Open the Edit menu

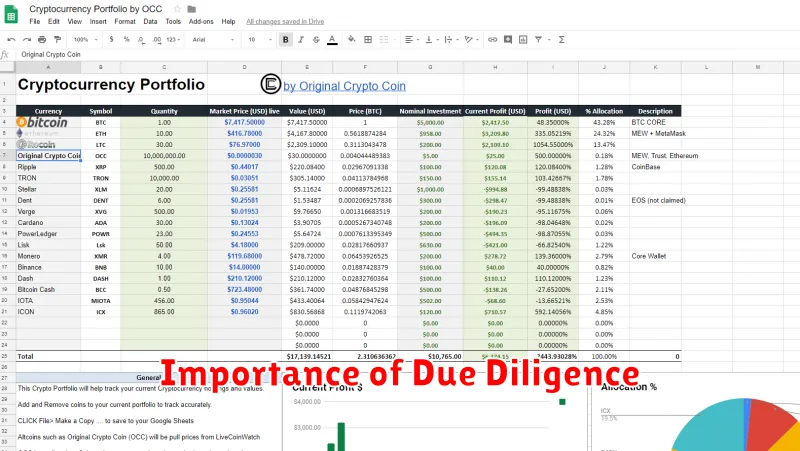tap(54, 21)
